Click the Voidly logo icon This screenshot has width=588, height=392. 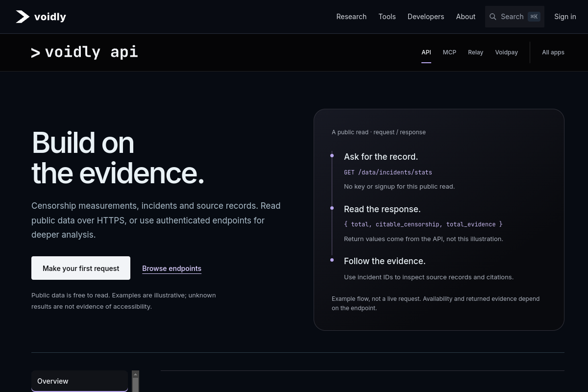coord(23,17)
